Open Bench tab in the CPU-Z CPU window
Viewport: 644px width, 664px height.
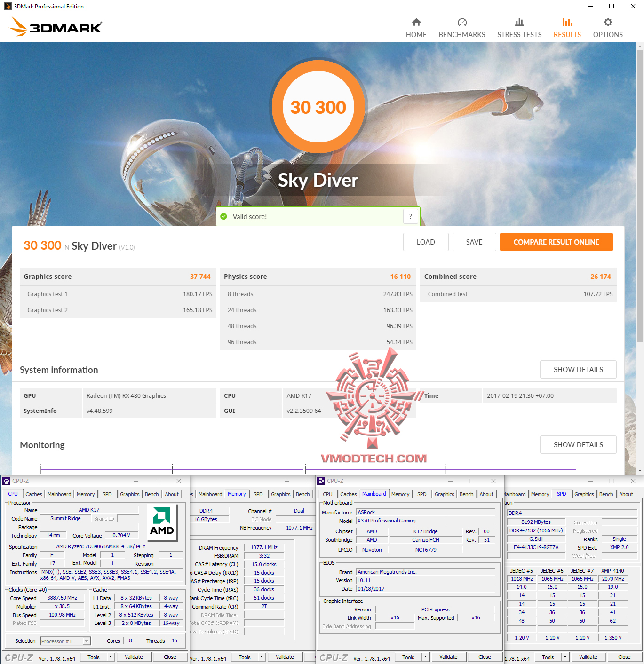click(x=151, y=494)
